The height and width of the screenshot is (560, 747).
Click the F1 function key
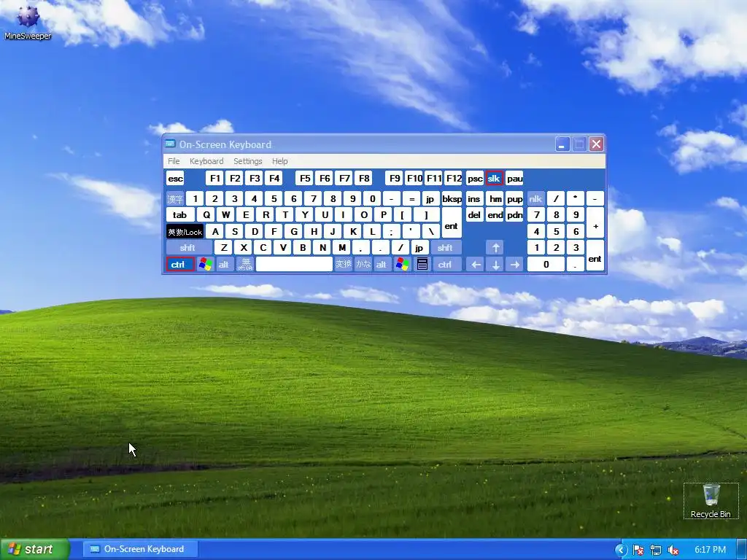tap(215, 179)
